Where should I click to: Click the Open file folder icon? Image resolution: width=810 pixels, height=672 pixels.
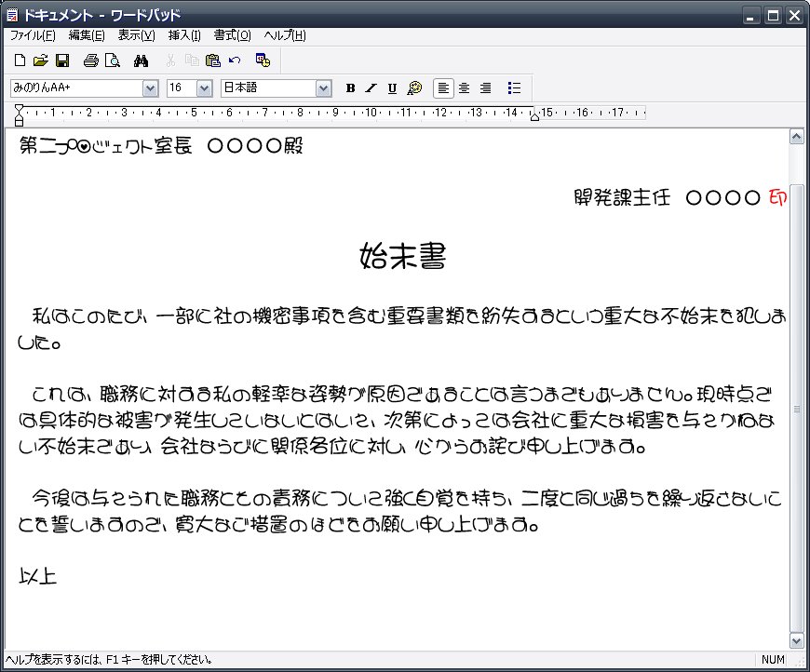(40, 61)
